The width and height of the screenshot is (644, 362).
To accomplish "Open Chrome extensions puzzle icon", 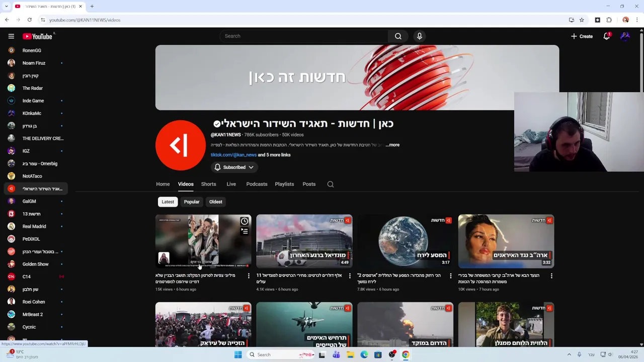I will (609, 20).
